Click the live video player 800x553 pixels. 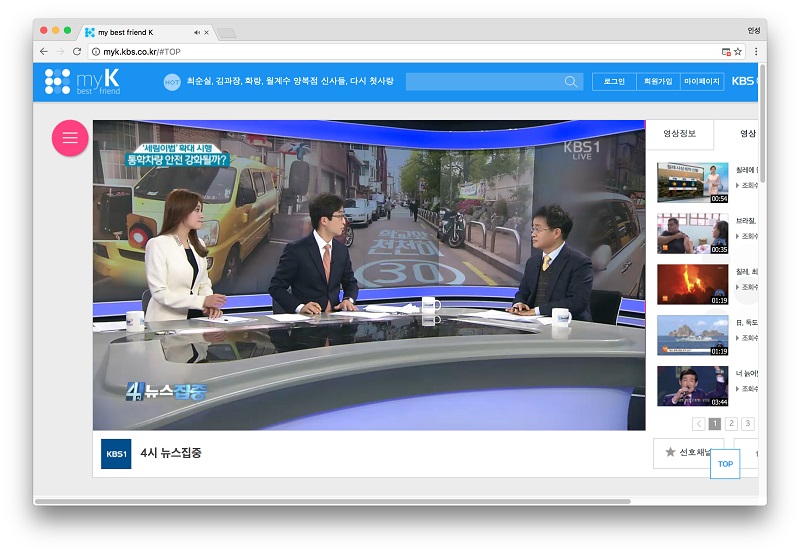click(369, 275)
